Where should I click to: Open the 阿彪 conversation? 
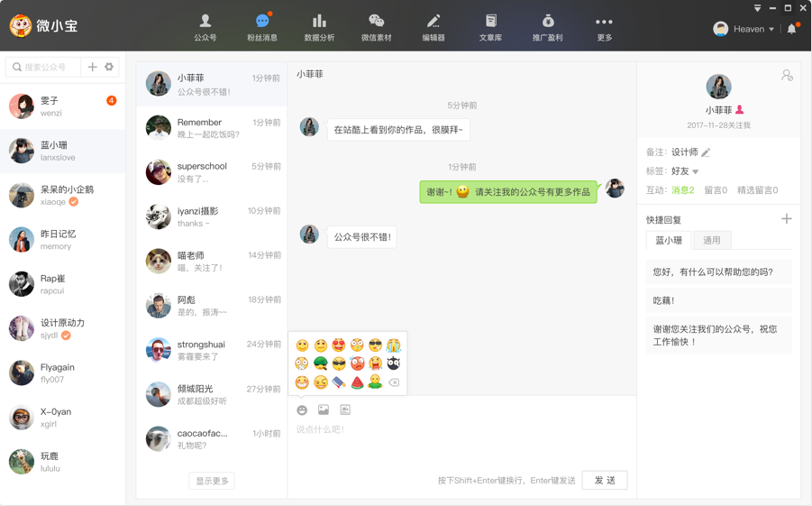[212, 306]
